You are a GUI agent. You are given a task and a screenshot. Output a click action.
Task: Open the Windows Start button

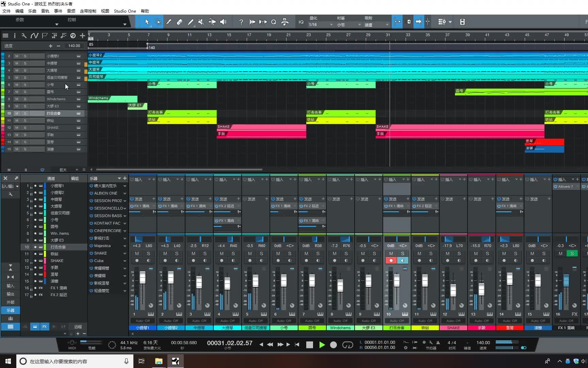pyautogui.click(x=8, y=361)
